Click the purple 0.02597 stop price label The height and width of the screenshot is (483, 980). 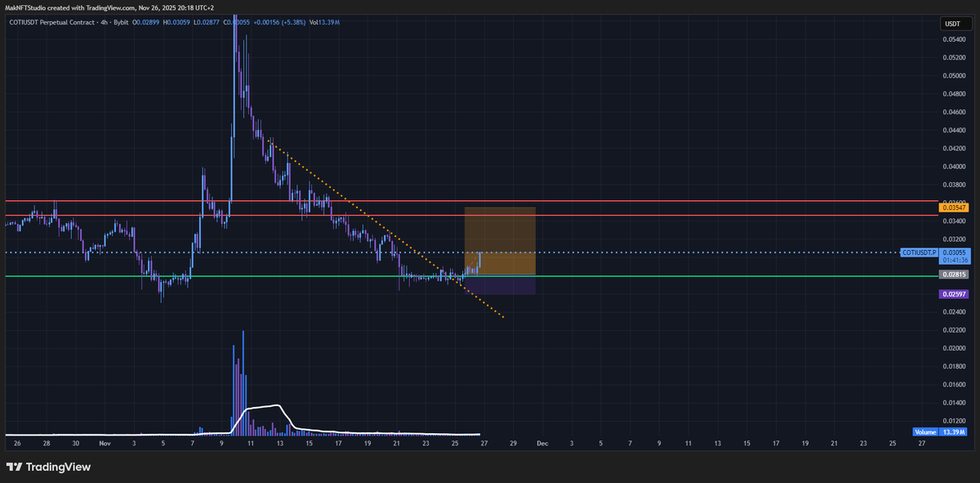tap(954, 293)
